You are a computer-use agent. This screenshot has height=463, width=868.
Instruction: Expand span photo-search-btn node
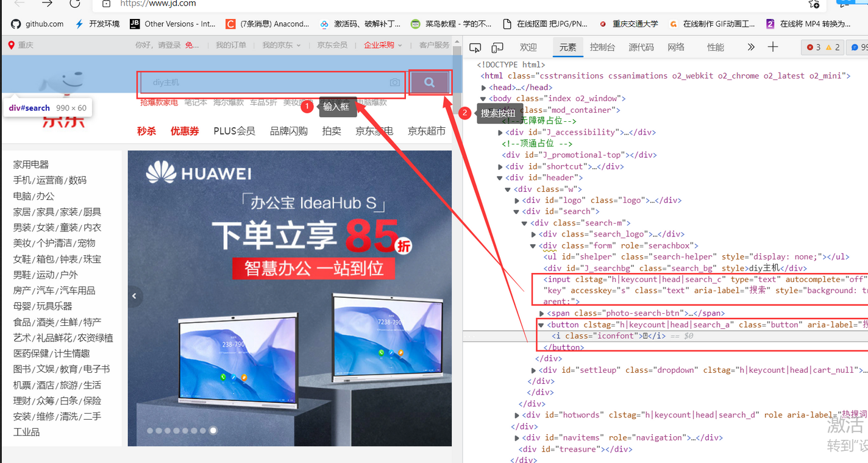pos(541,313)
